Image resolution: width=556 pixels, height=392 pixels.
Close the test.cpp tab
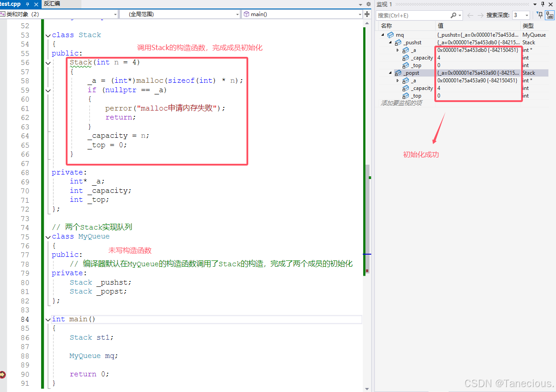[x=36, y=4]
